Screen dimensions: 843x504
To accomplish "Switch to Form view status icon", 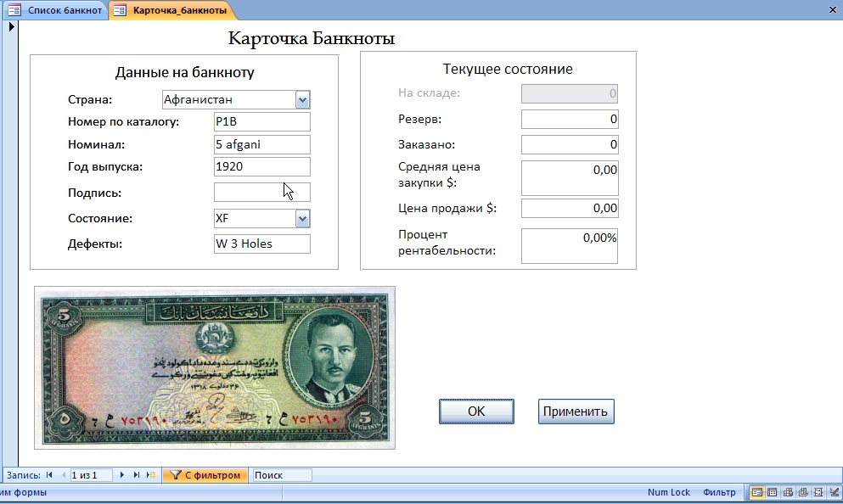I will (x=756, y=492).
